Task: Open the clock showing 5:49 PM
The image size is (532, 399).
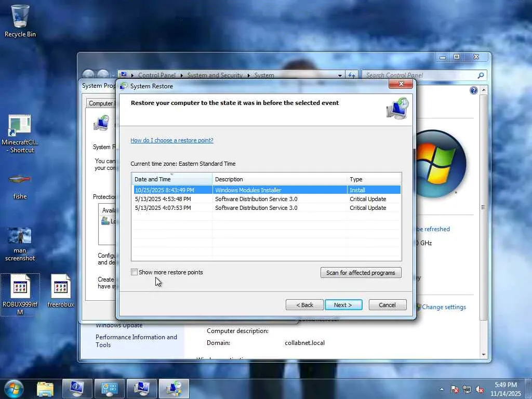Action: click(506, 389)
